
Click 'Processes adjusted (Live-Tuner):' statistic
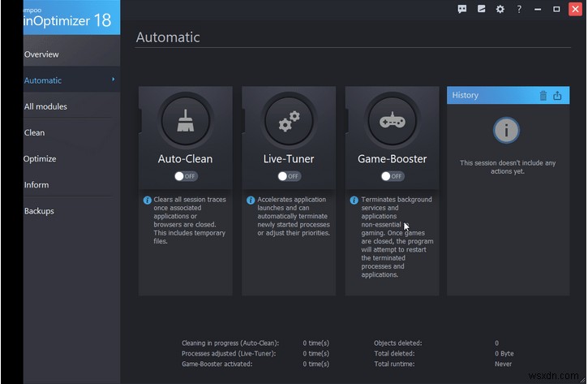point(229,354)
